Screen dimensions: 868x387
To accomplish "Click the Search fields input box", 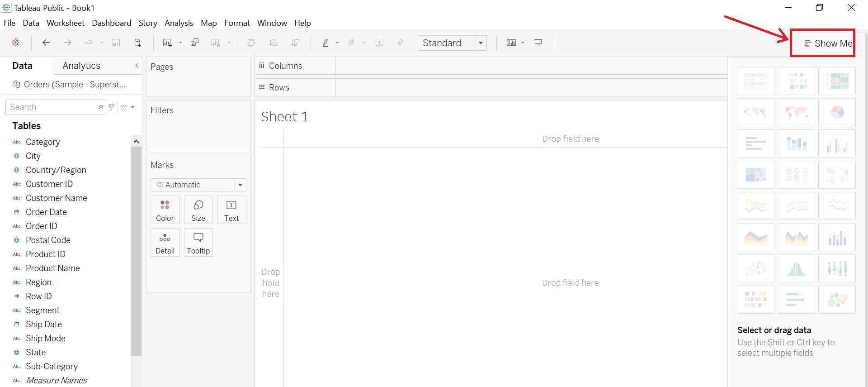I will pos(55,107).
